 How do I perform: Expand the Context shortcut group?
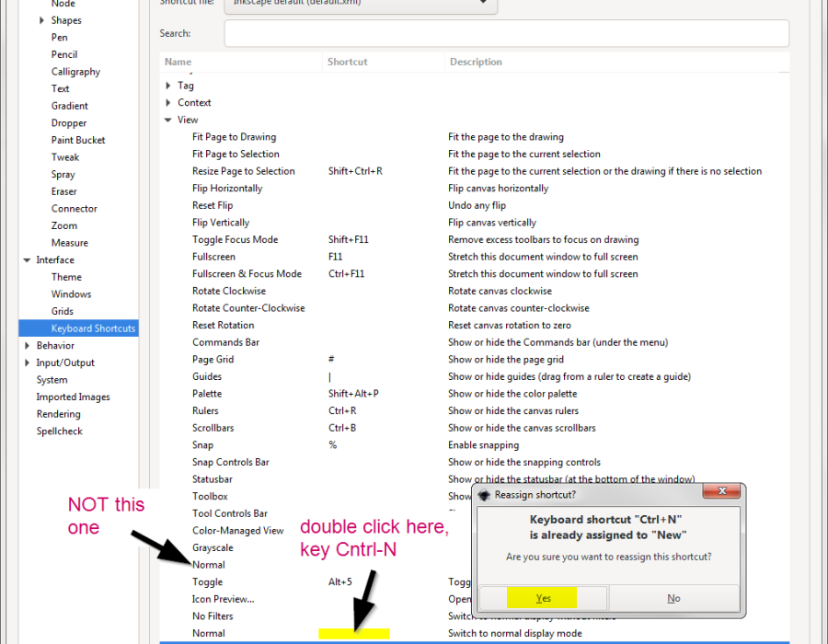[x=168, y=102]
